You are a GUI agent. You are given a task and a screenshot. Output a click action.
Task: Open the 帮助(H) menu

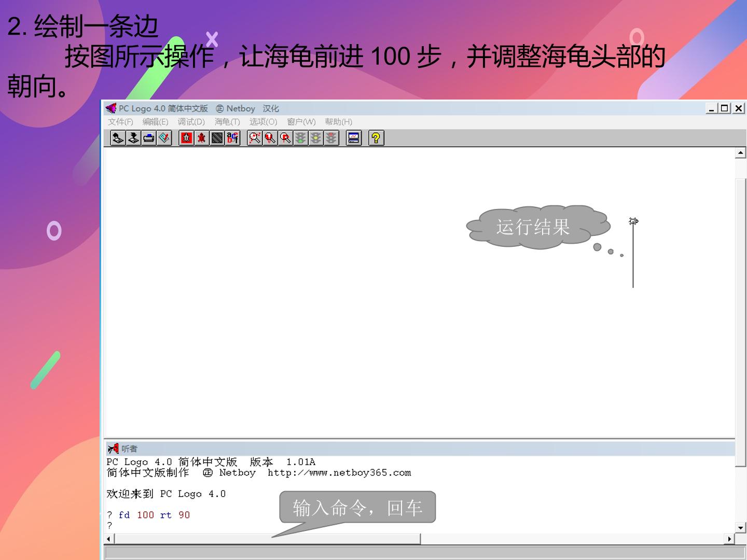pos(338,122)
